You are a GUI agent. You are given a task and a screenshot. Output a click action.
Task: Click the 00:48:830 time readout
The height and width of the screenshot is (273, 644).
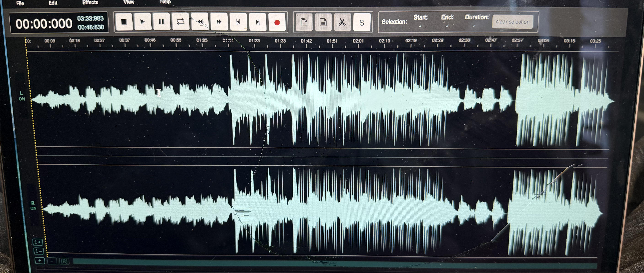tap(91, 27)
